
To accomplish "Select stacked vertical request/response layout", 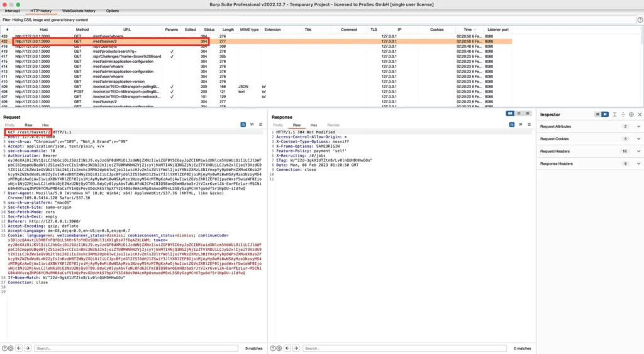I will pyautogui.click(x=519, y=113).
